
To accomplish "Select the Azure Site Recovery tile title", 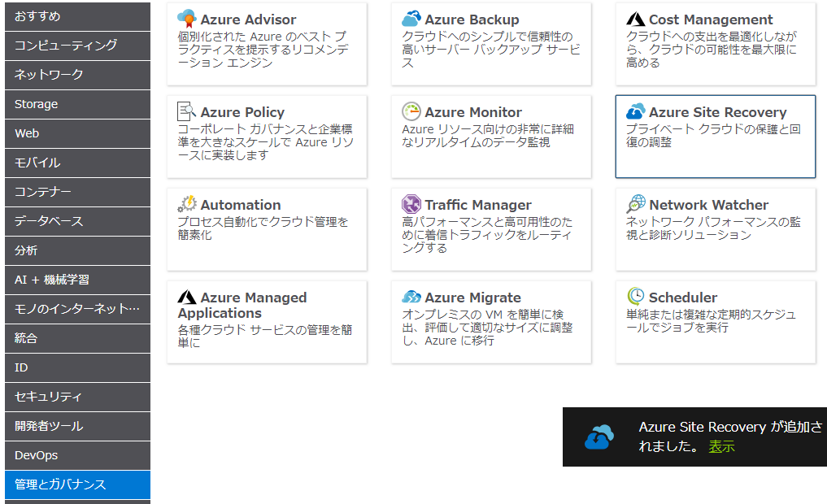I will coord(717,112).
